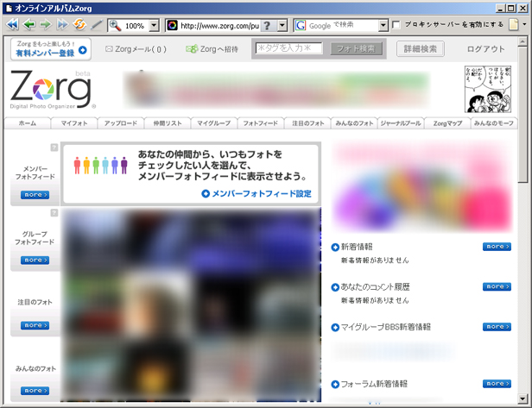Click more button next to マイグループBBS新着情報
532x408 pixels.
point(497,327)
